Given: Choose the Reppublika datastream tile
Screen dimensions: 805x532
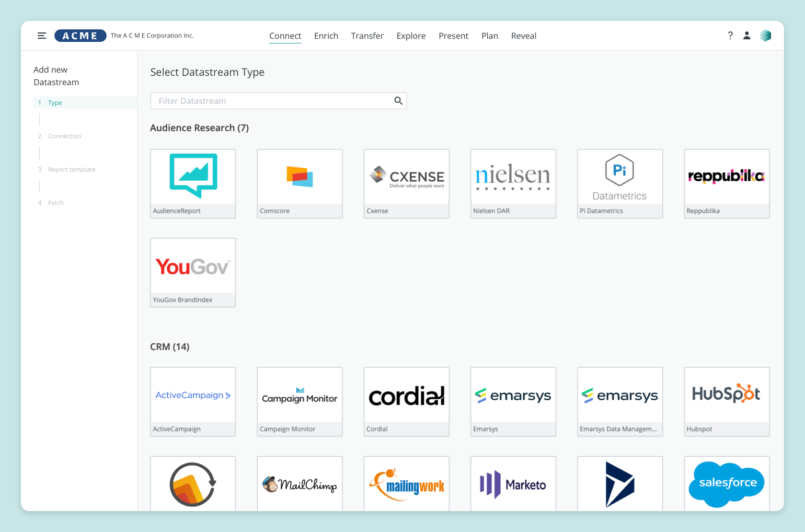Looking at the screenshot, I should click(727, 183).
